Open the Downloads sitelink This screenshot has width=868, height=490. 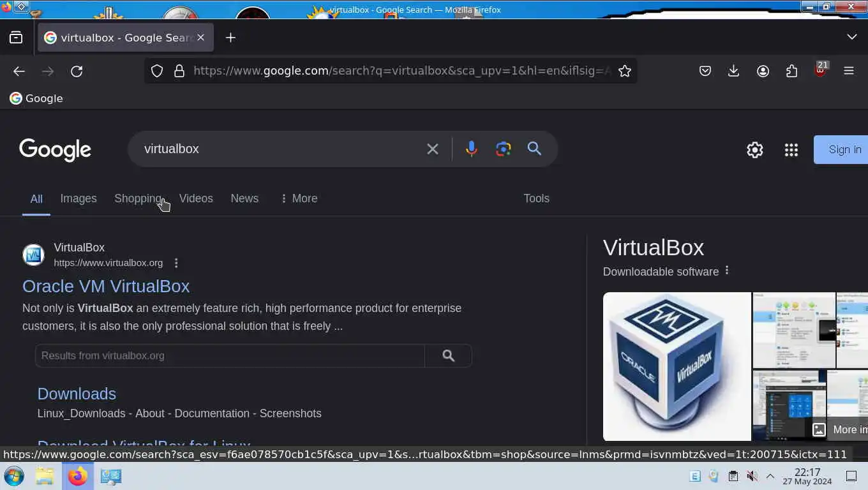tap(77, 394)
